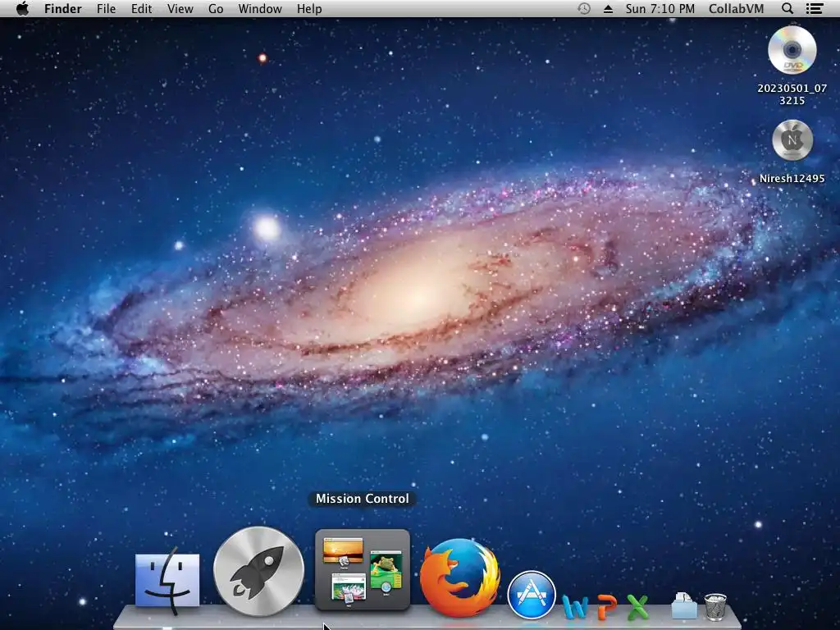
Task: Open Notification list icon in menu bar
Action: pyautogui.click(x=815, y=8)
